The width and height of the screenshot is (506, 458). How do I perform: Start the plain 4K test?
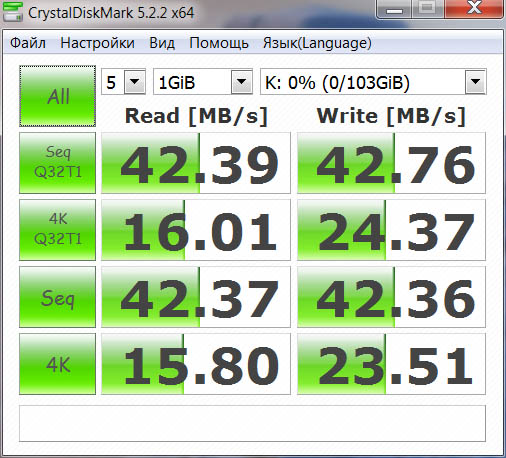point(58,364)
